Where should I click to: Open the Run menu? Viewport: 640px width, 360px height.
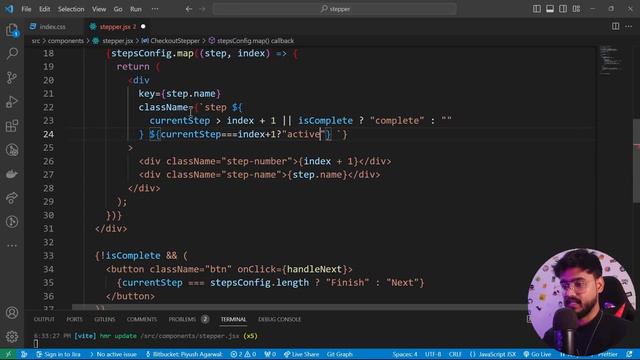pyautogui.click(x=136, y=9)
